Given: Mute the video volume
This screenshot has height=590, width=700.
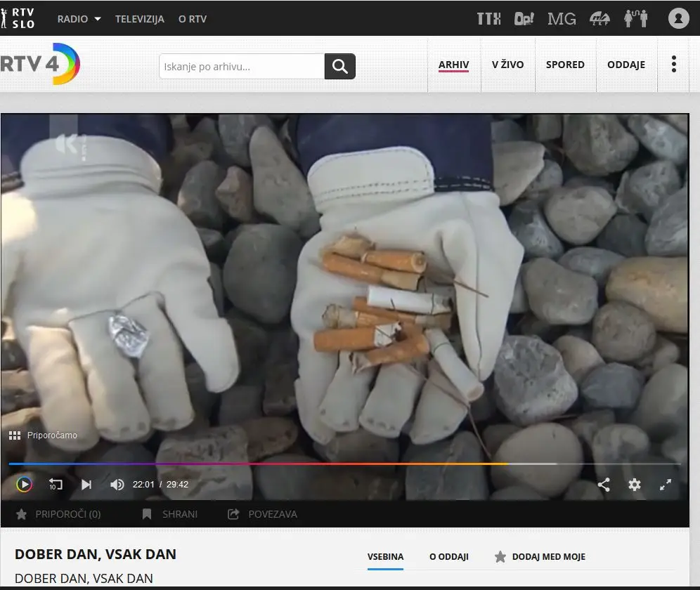Looking at the screenshot, I should coord(117,484).
